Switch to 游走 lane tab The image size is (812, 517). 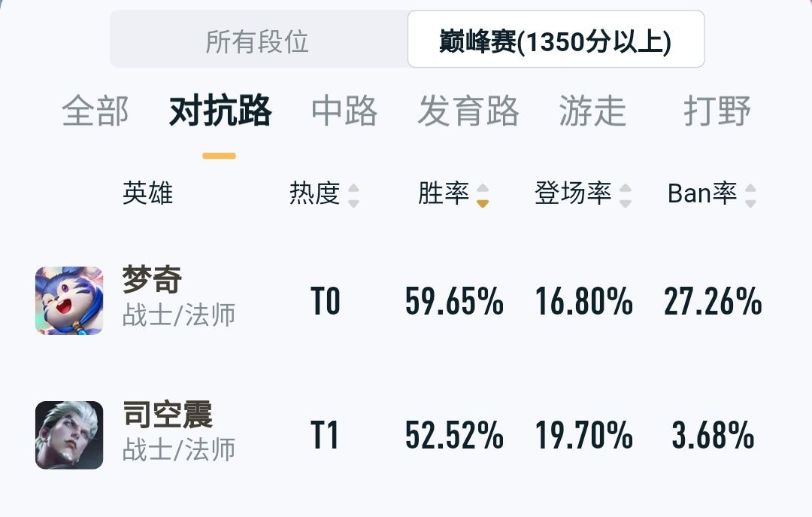point(592,111)
